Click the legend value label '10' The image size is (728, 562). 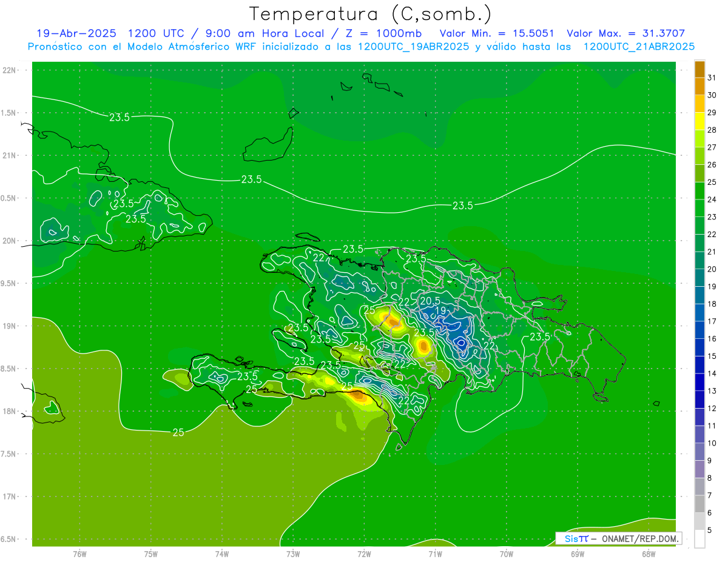point(712,444)
